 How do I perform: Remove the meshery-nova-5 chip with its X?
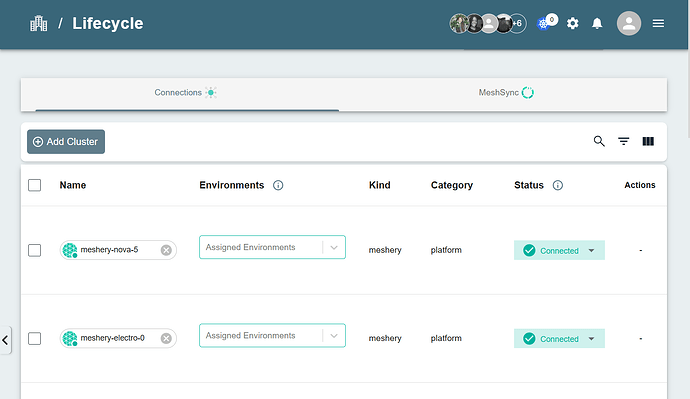coord(166,250)
